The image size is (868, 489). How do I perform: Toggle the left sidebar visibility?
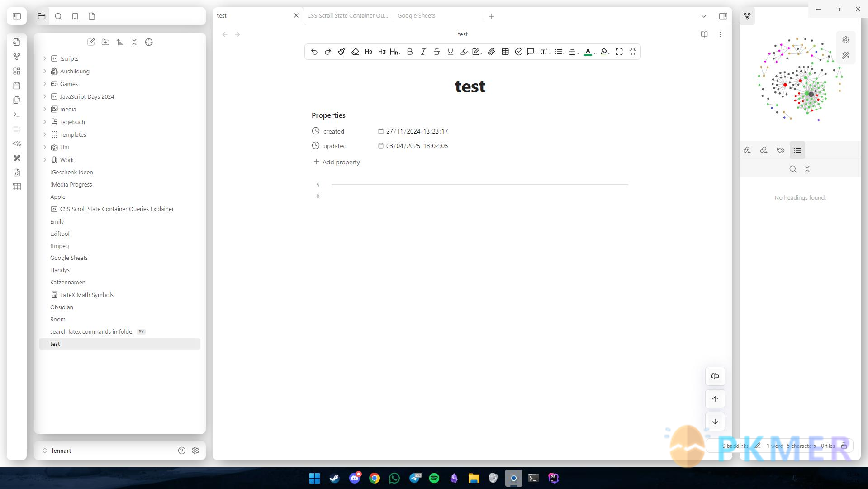(x=17, y=16)
